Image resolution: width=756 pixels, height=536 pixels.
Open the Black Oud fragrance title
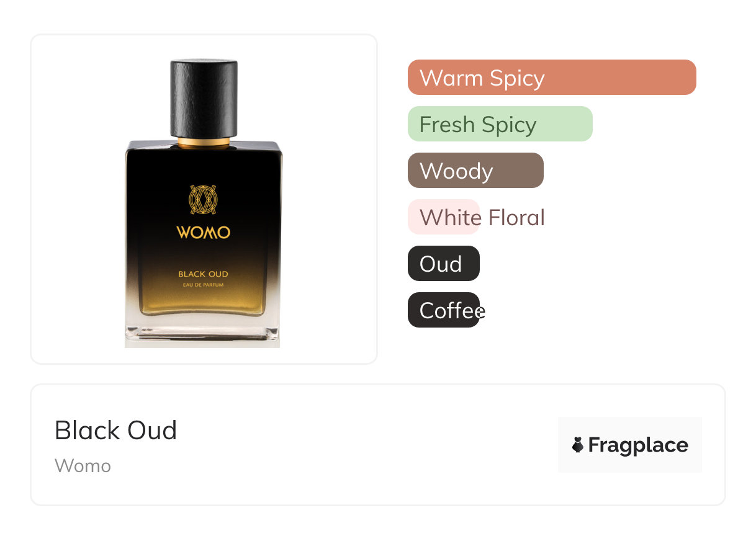(x=116, y=431)
